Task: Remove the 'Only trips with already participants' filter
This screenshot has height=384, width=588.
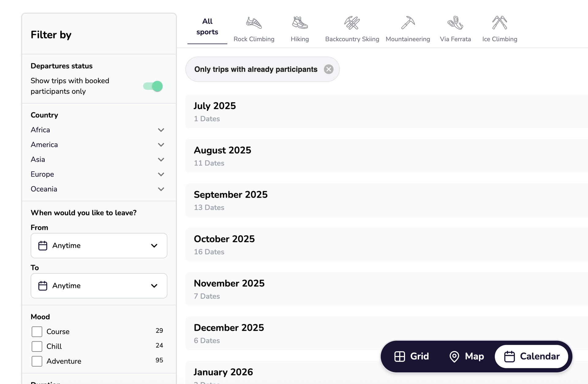Action: coord(329,69)
